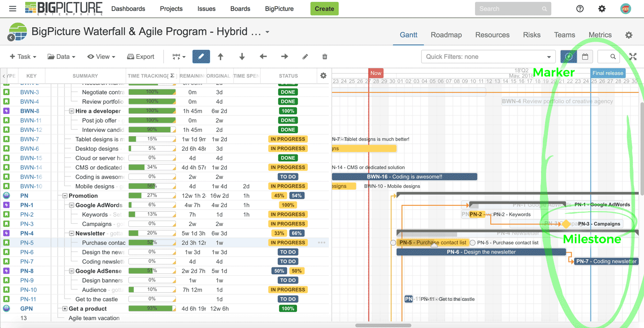The image size is (644, 328).
Task: Switch to Teams tab
Action: point(564,35)
